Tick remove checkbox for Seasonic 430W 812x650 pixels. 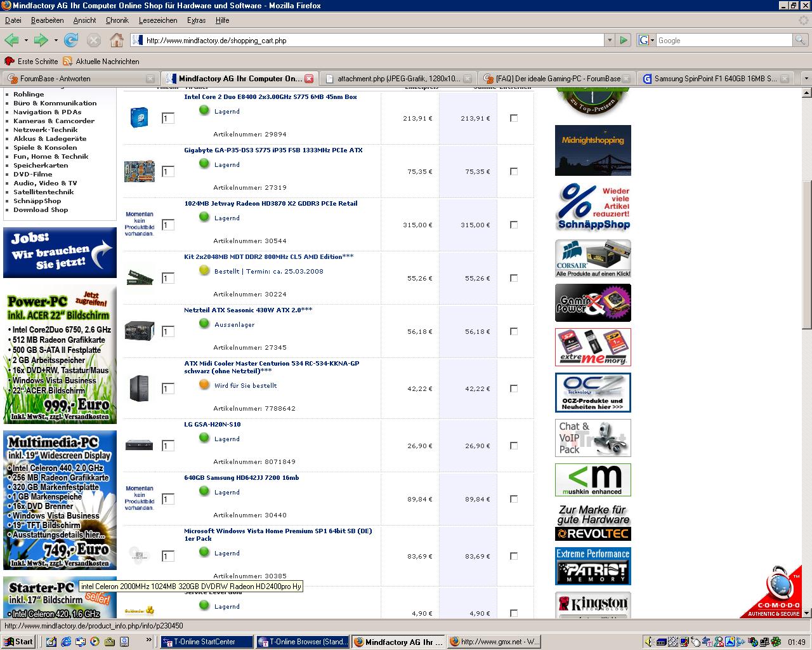[x=514, y=331]
